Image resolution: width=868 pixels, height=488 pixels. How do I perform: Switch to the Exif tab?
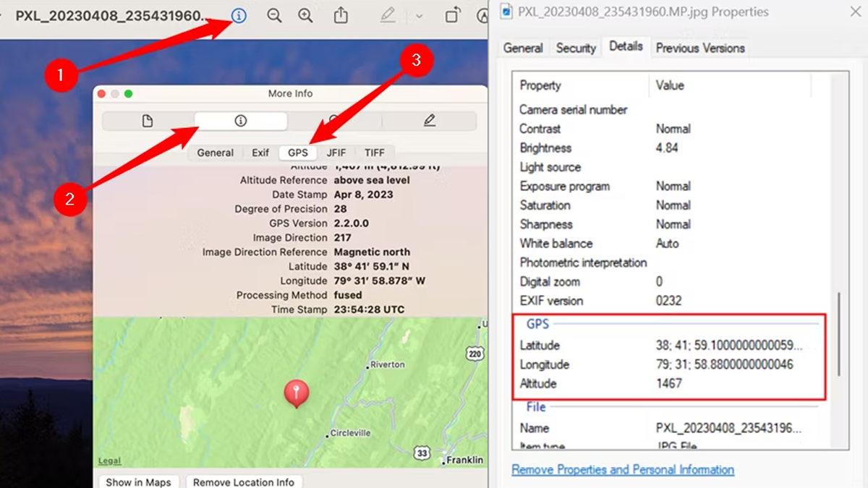[x=260, y=153]
